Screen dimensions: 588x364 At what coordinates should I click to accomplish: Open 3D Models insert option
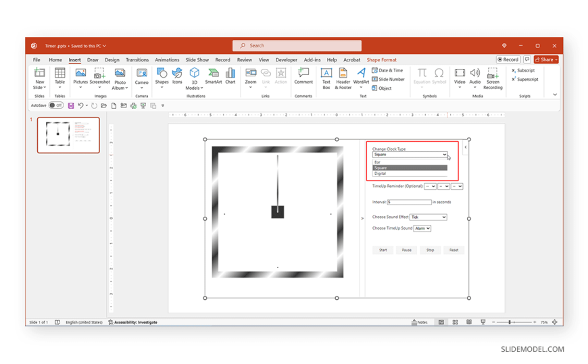pos(194,79)
